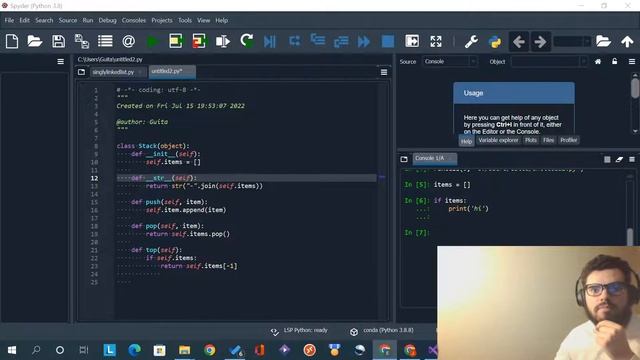Run file with the green play icon

pyautogui.click(x=152, y=41)
